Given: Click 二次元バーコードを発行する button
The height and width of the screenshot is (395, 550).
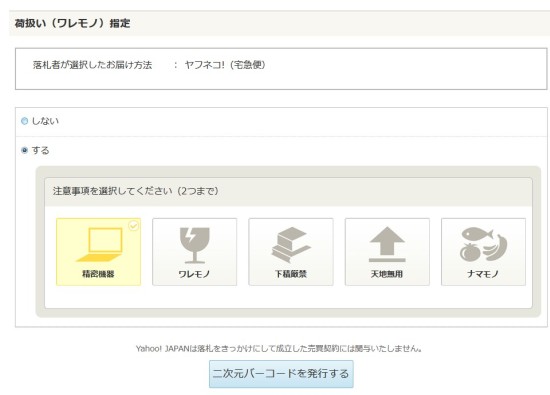Looking at the screenshot, I should coord(281,374).
